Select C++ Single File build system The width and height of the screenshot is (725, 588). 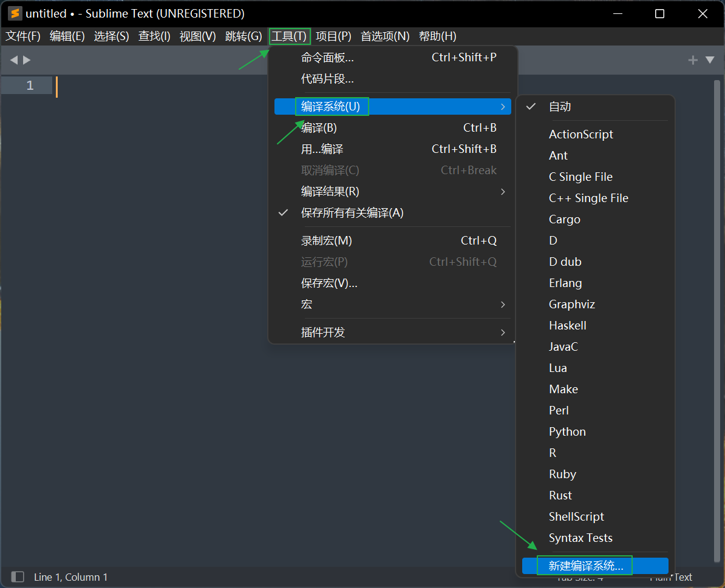tap(595, 198)
